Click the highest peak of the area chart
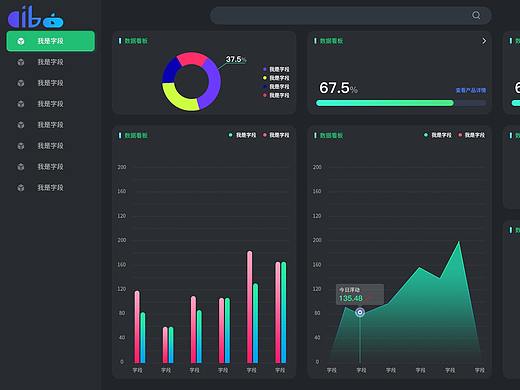Screen dimensions: 520x390 pos(459,242)
